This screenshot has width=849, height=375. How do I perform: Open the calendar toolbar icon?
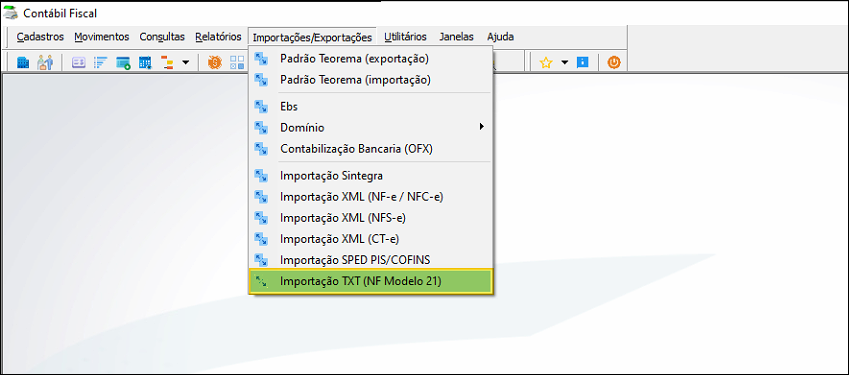(x=145, y=63)
